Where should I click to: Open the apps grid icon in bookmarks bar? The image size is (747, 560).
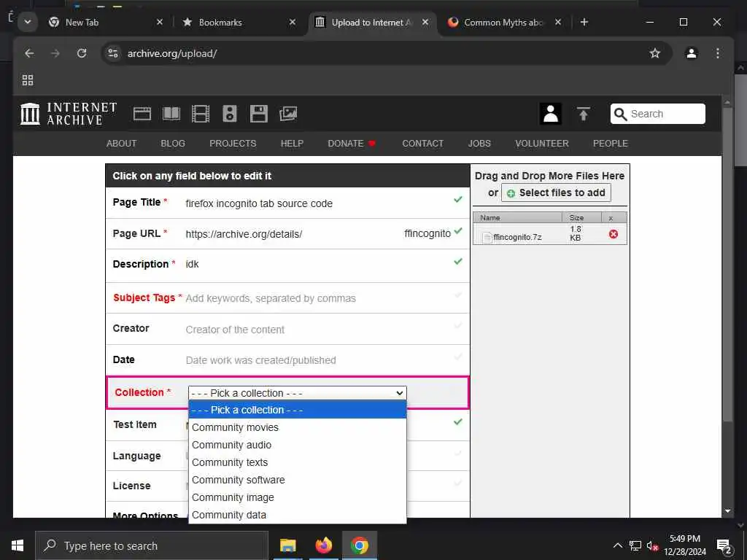click(28, 80)
